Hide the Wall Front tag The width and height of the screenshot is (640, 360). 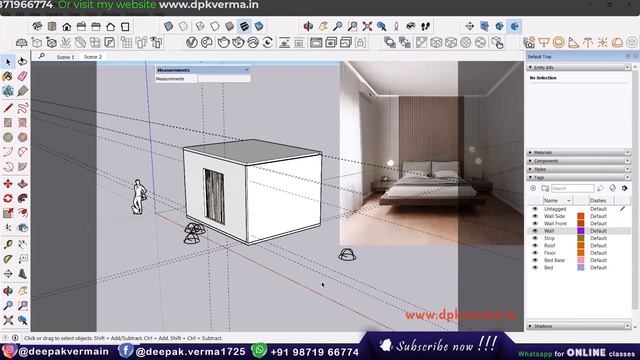pyautogui.click(x=535, y=223)
